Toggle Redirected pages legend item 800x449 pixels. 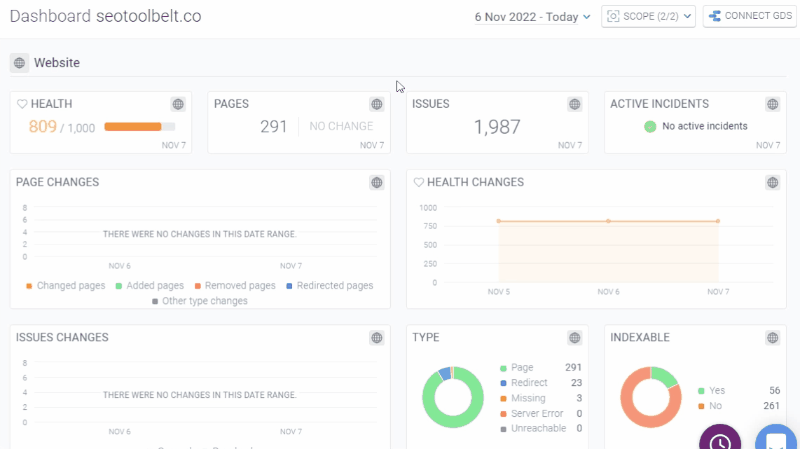pyautogui.click(x=330, y=286)
